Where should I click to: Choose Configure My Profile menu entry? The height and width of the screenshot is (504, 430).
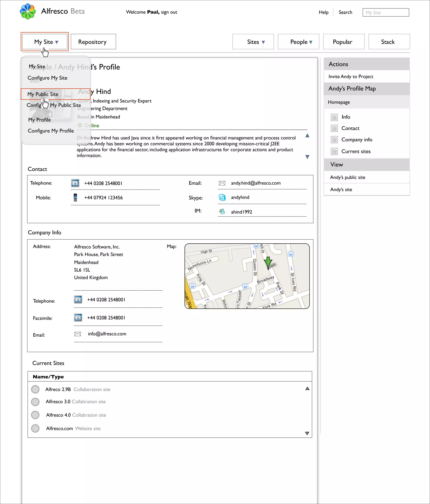[51, 131]
